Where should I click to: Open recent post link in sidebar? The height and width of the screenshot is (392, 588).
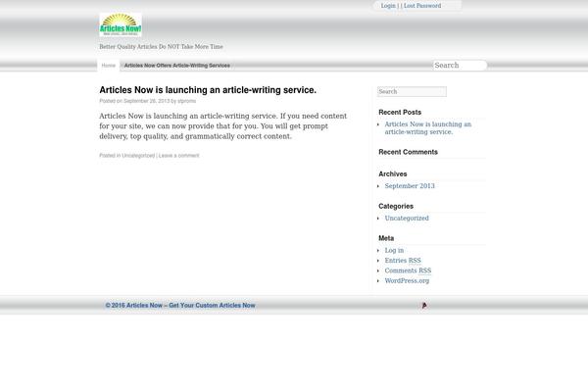[428, 128]
